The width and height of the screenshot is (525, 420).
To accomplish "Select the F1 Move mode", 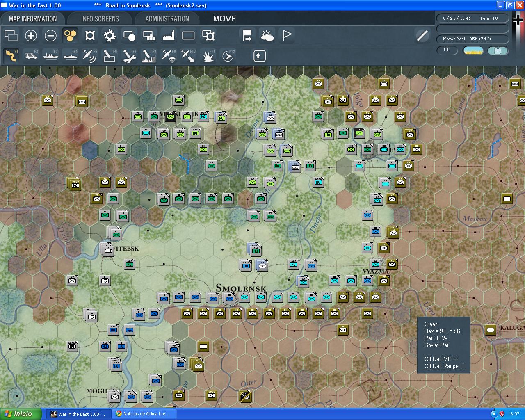I will (x=11, y=56).
